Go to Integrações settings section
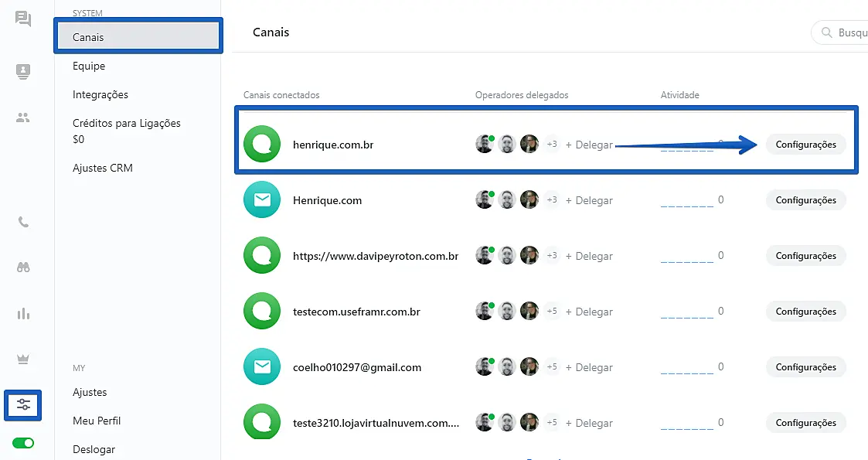 100,94
